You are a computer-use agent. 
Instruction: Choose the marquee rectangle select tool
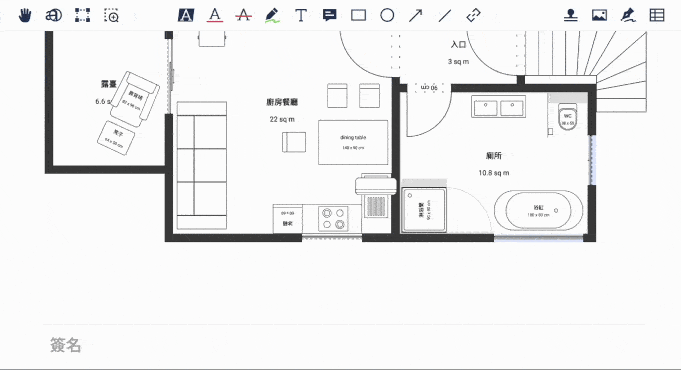click(x=83, y=16)
